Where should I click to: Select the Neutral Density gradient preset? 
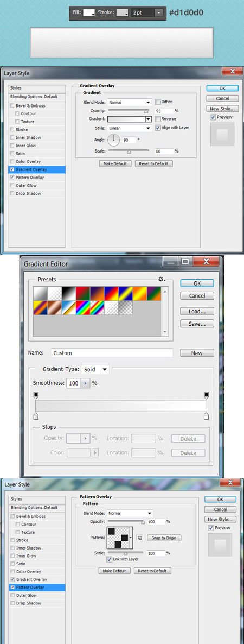coord(125,308)
